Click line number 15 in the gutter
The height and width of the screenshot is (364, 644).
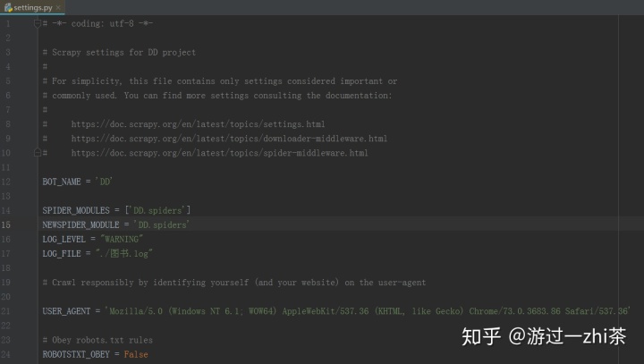(5, 224)
